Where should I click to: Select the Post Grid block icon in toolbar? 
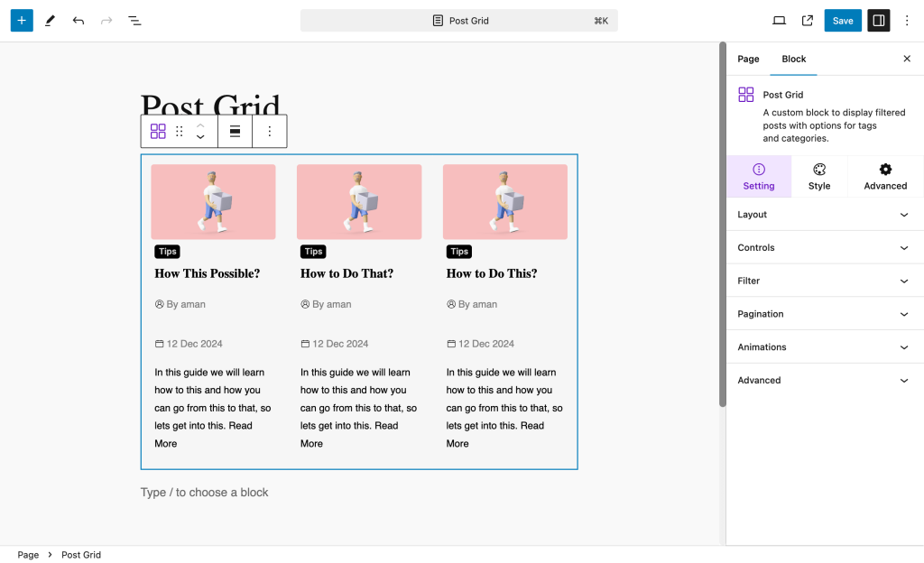point(158,131)
